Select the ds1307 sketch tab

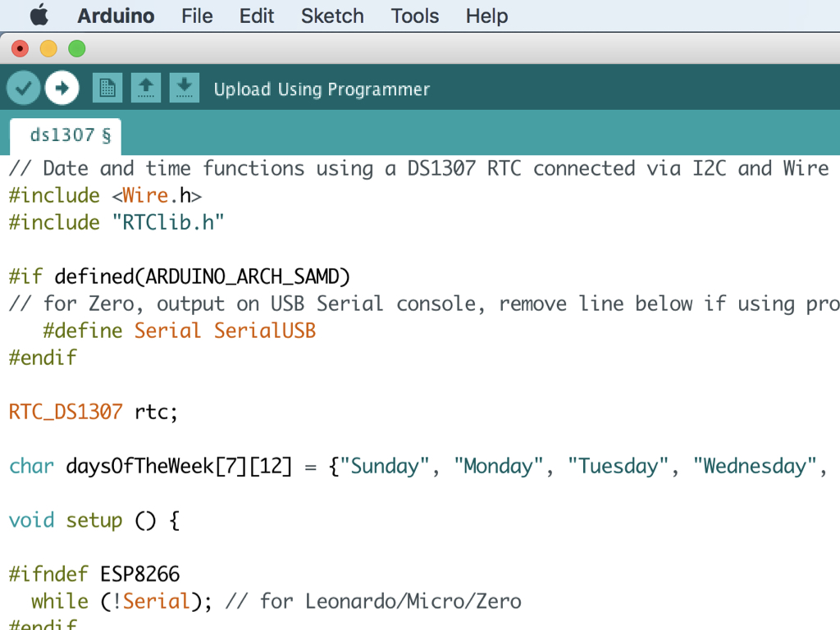click(66, 136)
